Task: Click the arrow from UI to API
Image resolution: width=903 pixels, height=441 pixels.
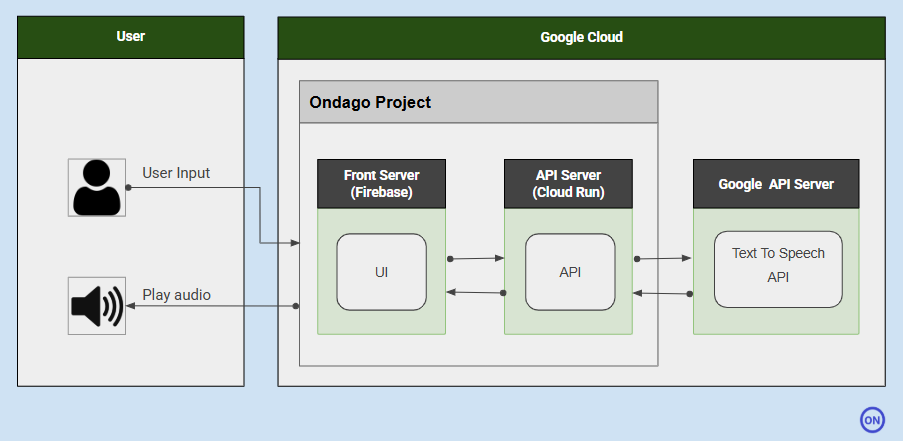Action: 476,258
